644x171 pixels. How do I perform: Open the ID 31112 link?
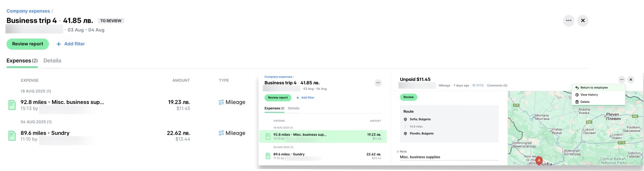point(478,85)
